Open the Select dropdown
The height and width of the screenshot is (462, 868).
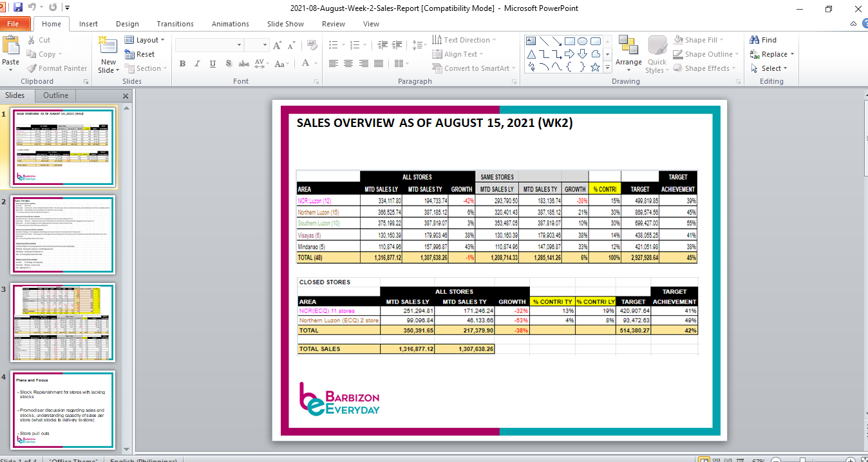click(769, 68)
